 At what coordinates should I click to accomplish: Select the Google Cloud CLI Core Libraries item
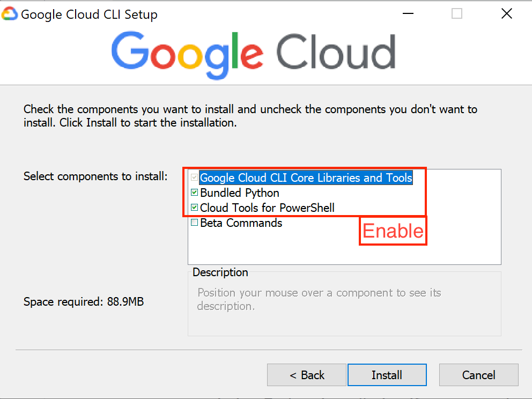(x=306, y=178)
